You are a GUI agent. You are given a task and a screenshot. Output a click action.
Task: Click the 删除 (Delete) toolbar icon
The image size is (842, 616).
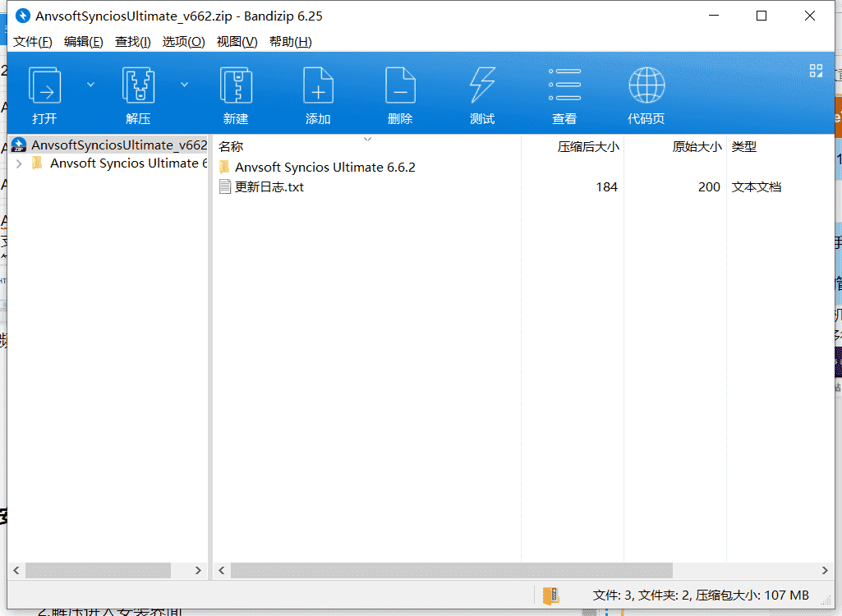coord(400,85)
